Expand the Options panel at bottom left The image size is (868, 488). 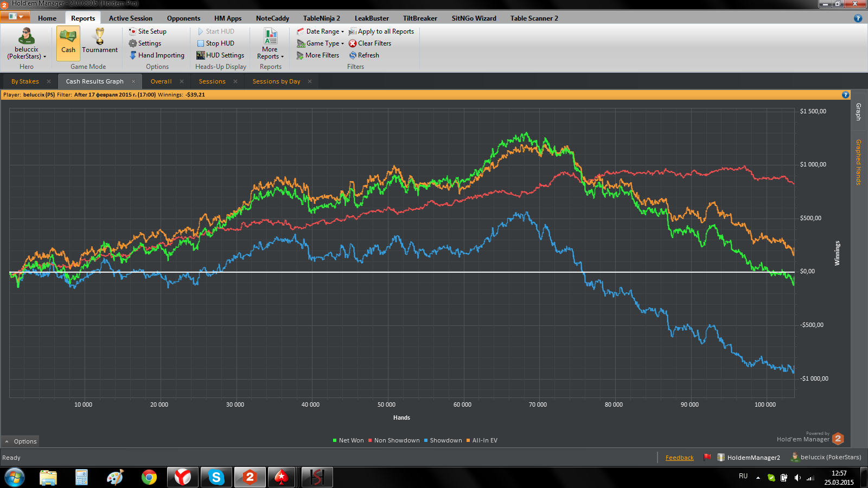(21, 441)
